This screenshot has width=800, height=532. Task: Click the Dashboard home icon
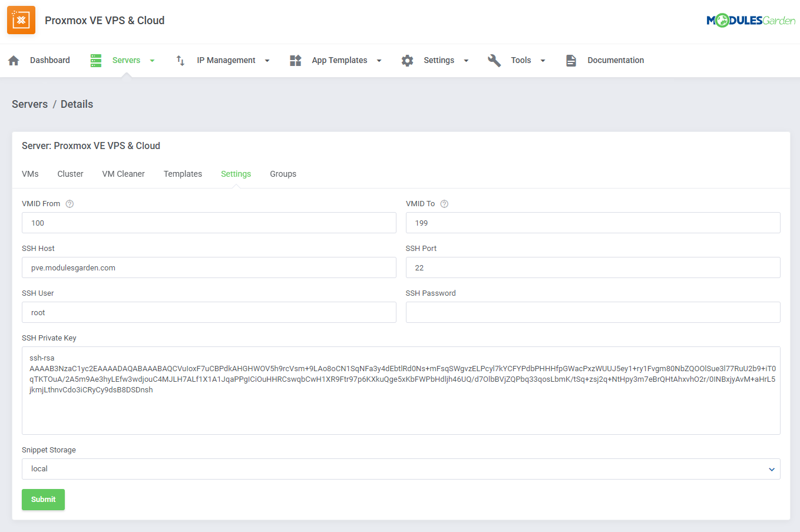(14, 60)
